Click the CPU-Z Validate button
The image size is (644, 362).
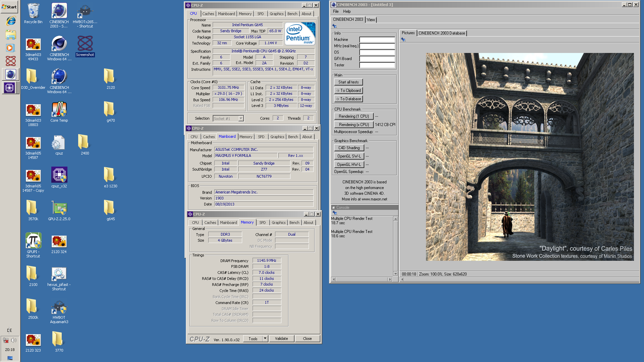[281, 339]
